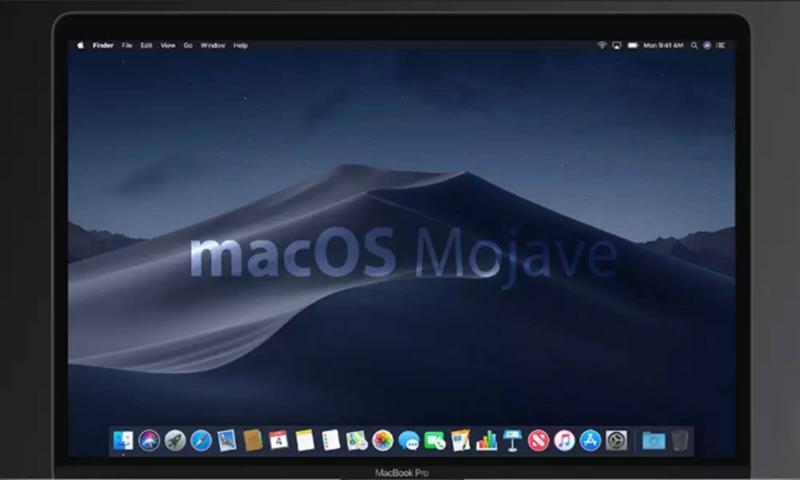Click the Mon 9:41 AM clock
Screen dimensions: 800x480
663,45
